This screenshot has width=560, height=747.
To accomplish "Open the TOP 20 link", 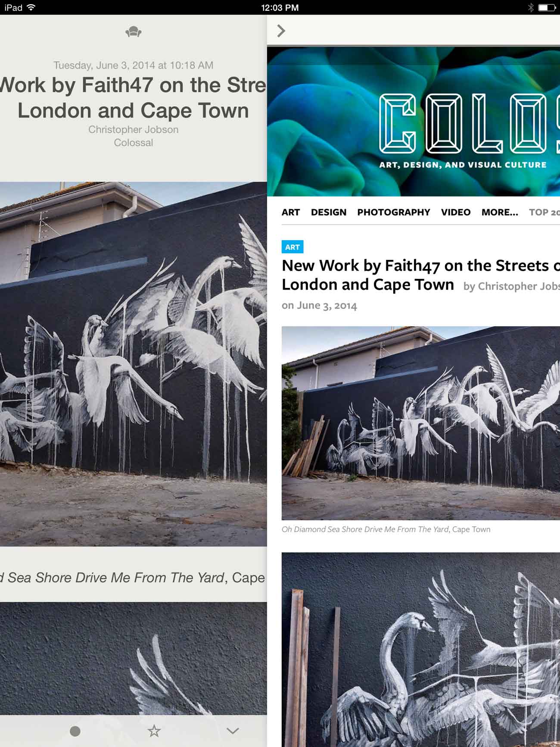I will pos(544,212).
